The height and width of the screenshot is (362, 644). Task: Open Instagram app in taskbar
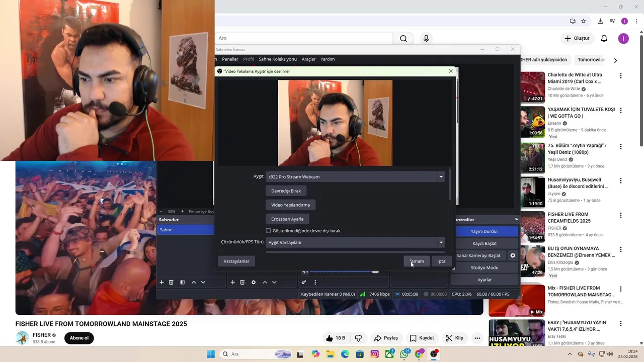pyautogui.click(x=374, y=354)
